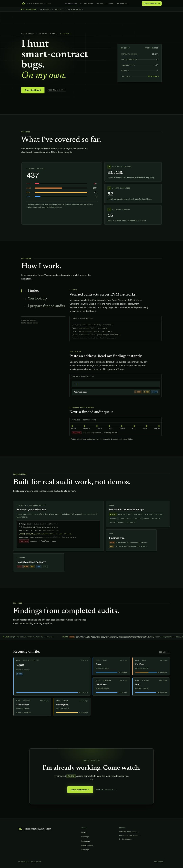The image size is (183, 868).
Task: Click the '1 HIGH' badge in lookup result
Action: [138, 392]
